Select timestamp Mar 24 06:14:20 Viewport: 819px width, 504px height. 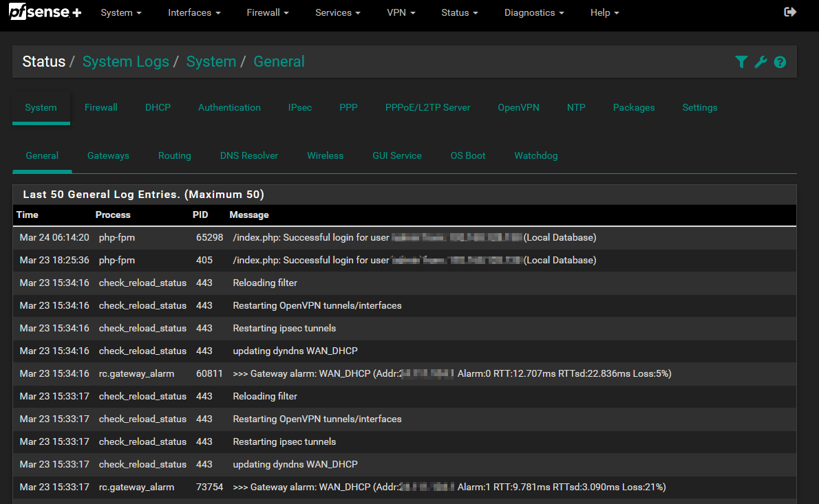tap(54, 237)
